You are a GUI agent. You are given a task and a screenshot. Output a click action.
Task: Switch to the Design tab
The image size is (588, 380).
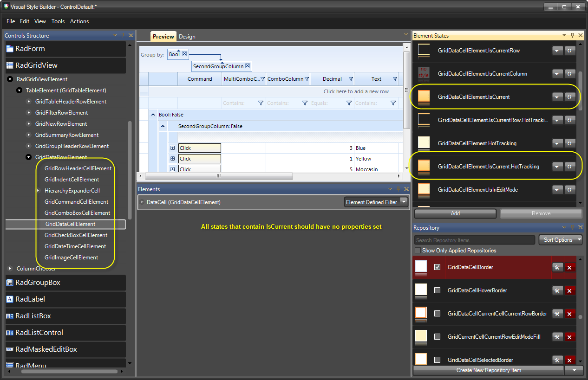187,37
